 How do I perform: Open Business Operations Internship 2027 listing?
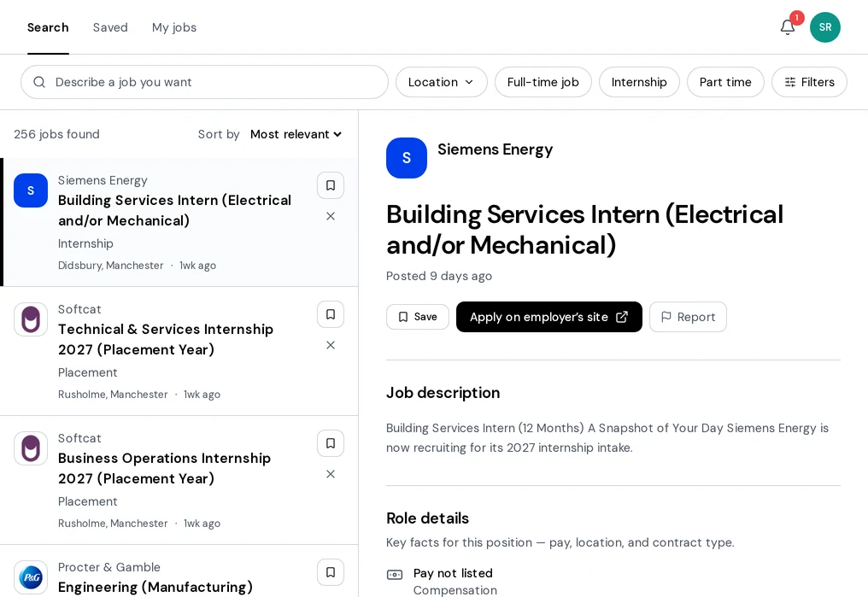[x=164, y=468]
